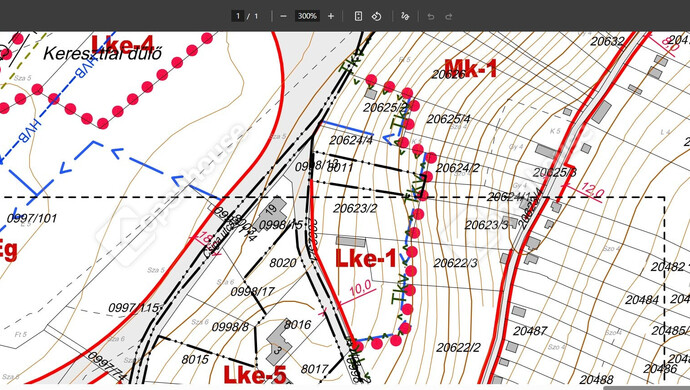Screen dimensions: 690x390
Task: Click parcel number 8011
Action: (341, 168)
